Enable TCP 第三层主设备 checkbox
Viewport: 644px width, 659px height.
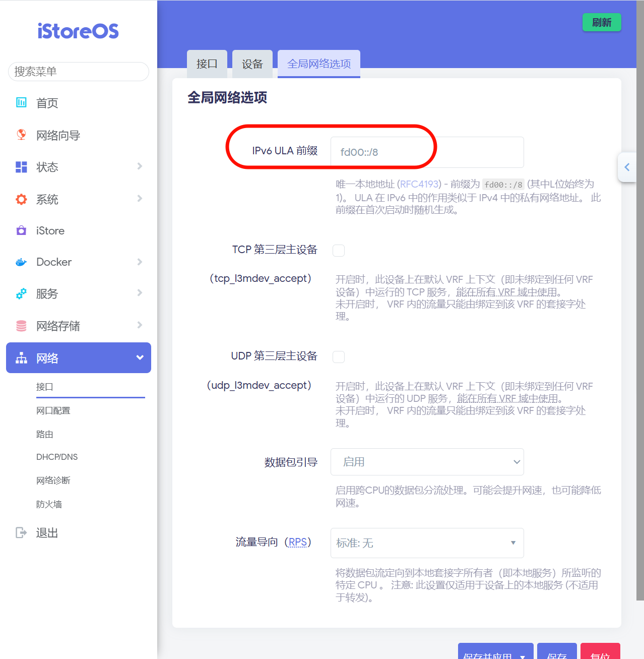click(x=339, y=250)
